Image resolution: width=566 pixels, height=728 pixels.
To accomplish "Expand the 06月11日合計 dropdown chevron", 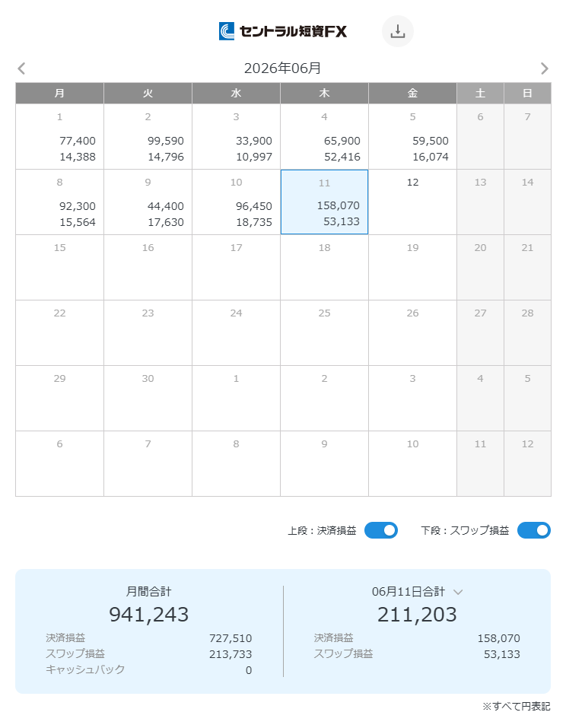I will tap(458, 592).
